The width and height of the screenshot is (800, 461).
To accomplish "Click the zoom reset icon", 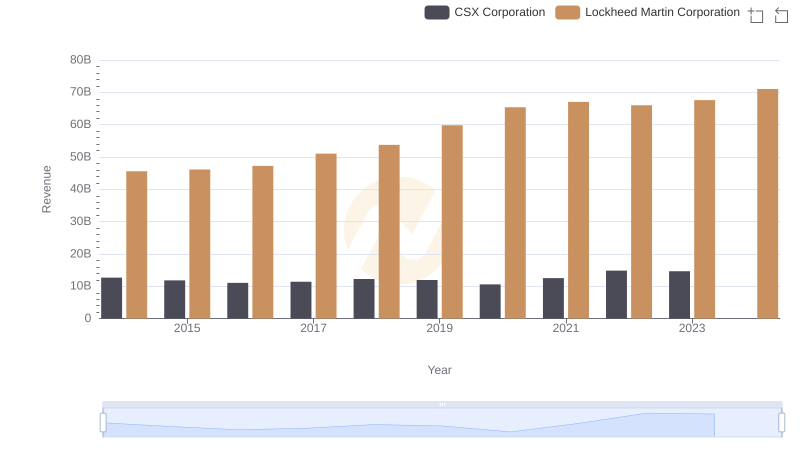I will [x=781, y=15].
